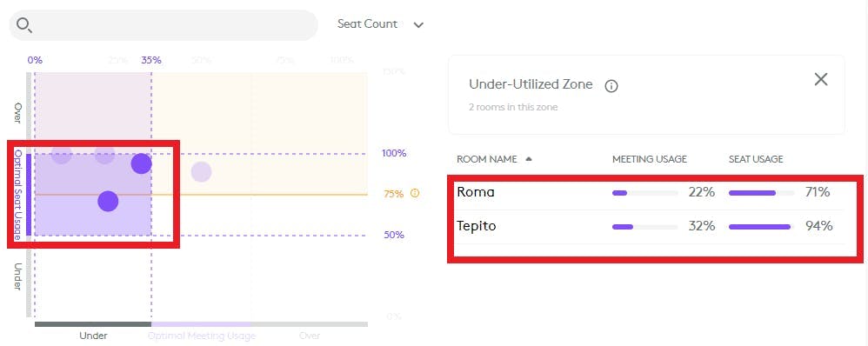Select the bright purple bubble near 100% line
This screenshot has height=346, width=868.
tap(142, 163)
